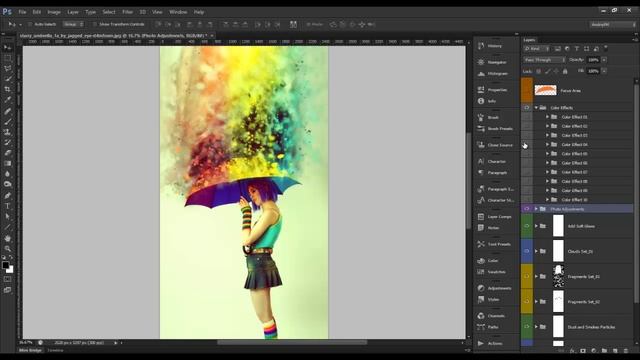Image resolution: width=640 pixels, height=360 pixels.
Task: Click the Fragments Set_01 mask thumbnail
Action: (x=558, y=276)
